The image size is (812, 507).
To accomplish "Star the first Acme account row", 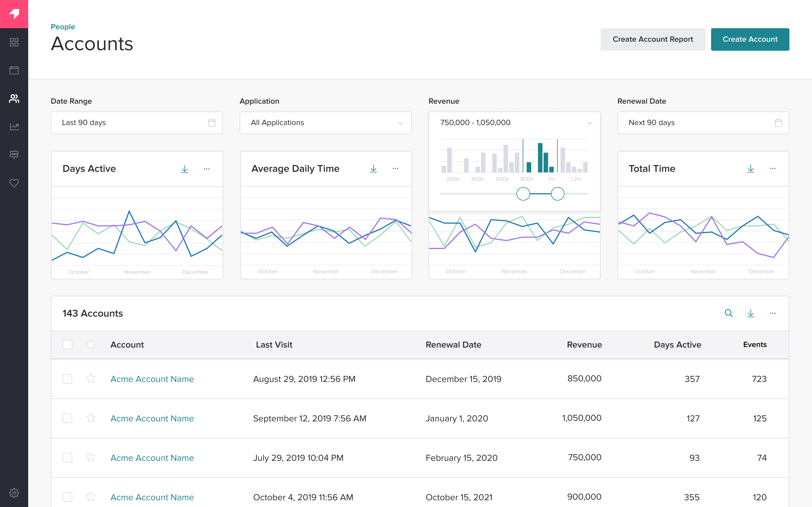I will pyautogui.click(x=91, y=379).
